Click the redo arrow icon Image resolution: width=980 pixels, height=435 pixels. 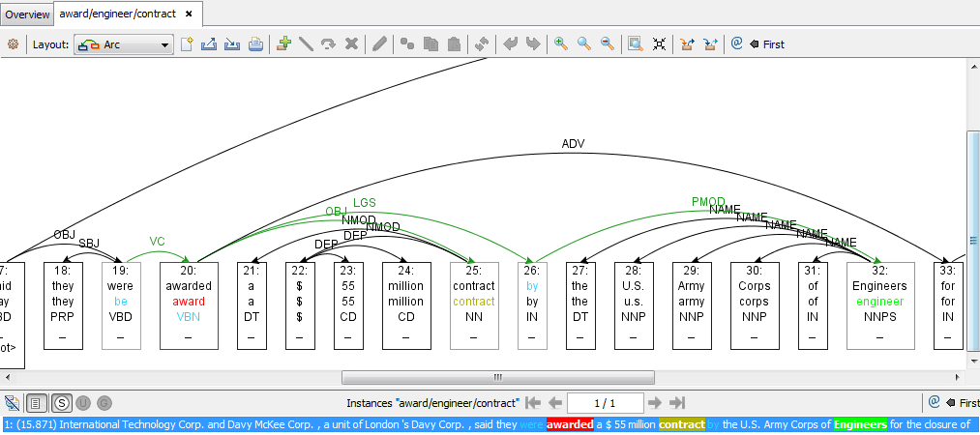(x=532, y=43)
